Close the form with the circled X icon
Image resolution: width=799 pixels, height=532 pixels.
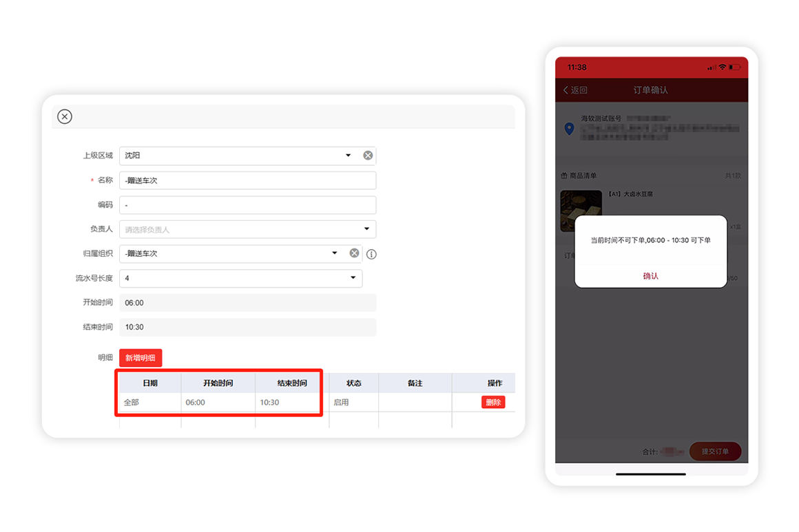pos(65,116)
